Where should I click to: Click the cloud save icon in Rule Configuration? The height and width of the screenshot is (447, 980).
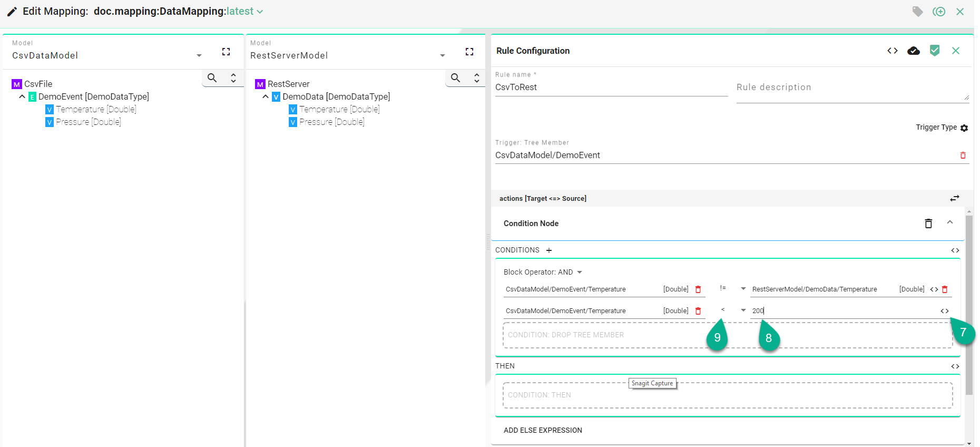coord(913,51)
